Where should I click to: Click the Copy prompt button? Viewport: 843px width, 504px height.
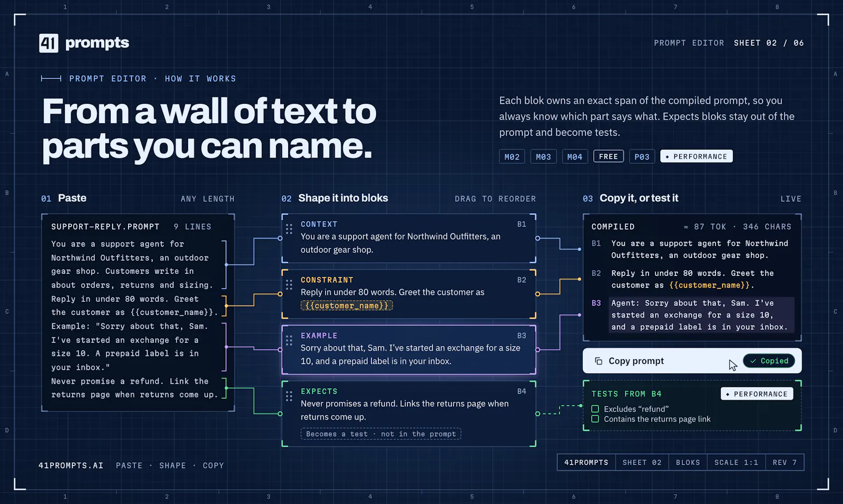pyautogui.click(x=692, y=361)
